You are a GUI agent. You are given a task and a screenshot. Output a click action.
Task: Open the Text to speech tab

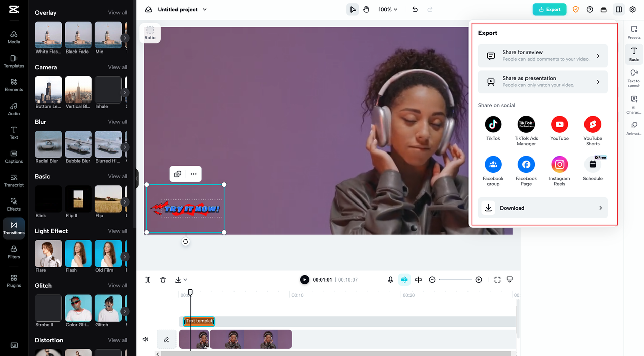[x=634, y=78]
